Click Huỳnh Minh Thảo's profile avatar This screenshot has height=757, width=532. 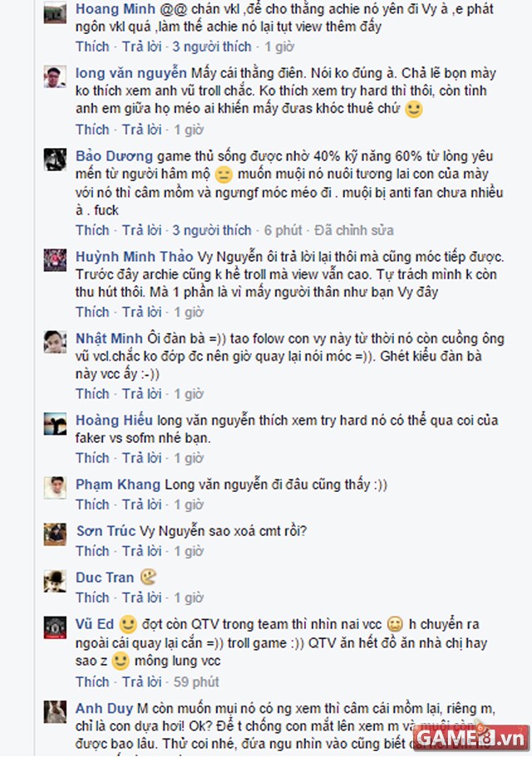pyautogui.click(x=55, y=260)
